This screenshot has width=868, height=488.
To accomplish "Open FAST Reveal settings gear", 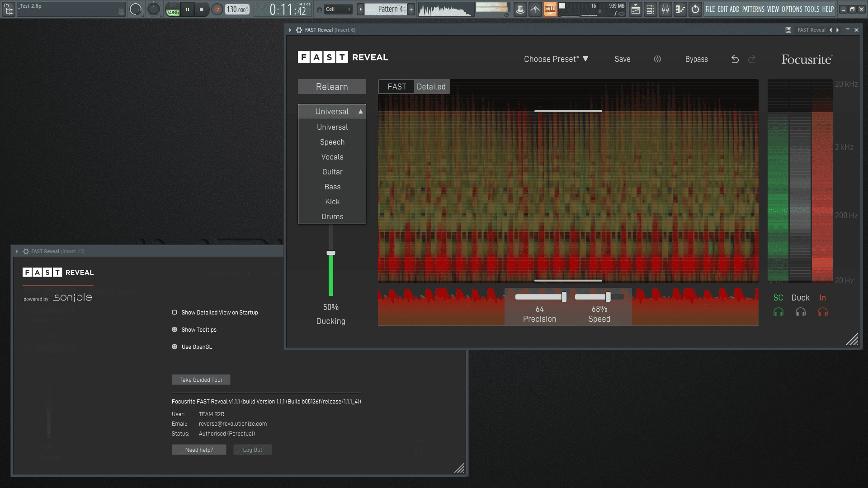I will click(x=658, y=59).
